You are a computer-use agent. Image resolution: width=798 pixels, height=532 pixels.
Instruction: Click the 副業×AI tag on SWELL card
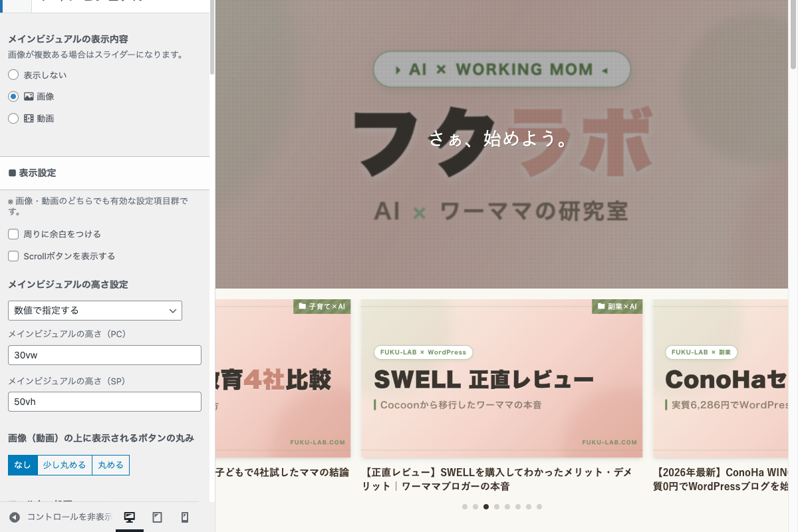click(x=617, y=307)
